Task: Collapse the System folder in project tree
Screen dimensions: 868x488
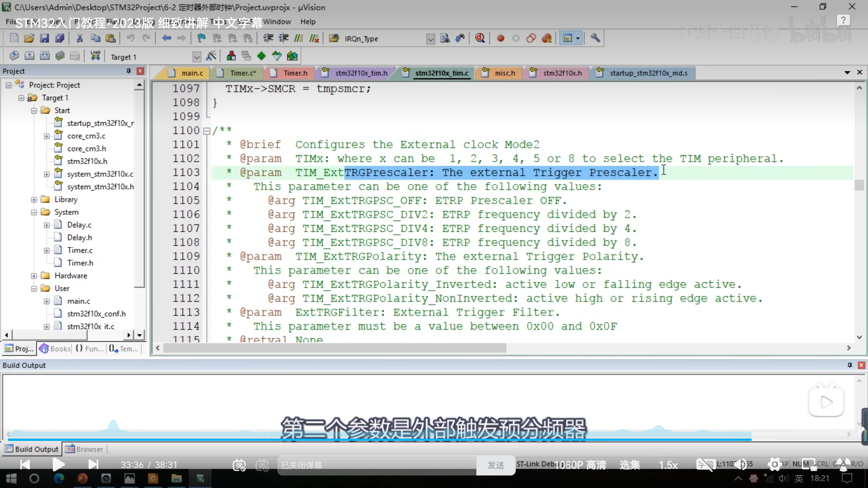Action: 34,212
